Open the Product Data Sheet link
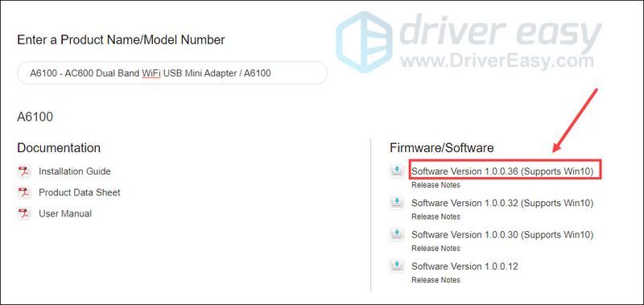This screenshot has height=305, width=644. pyautogui.click(x=79, y=192)
